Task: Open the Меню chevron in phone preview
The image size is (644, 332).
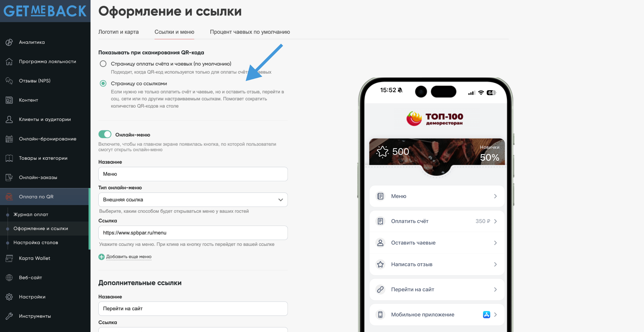Action: [495, 196]
